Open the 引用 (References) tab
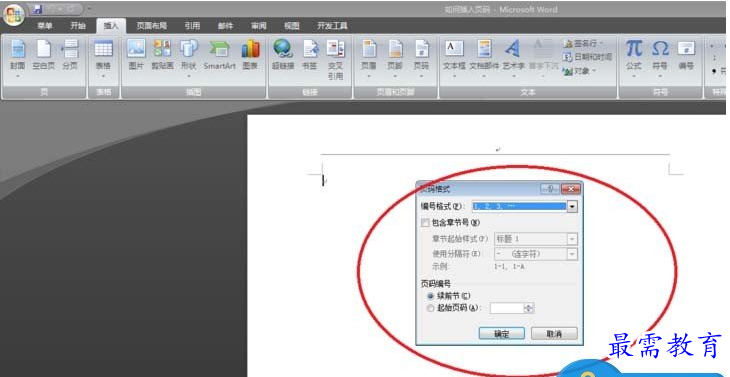730x377 pixels. [192, 26]
